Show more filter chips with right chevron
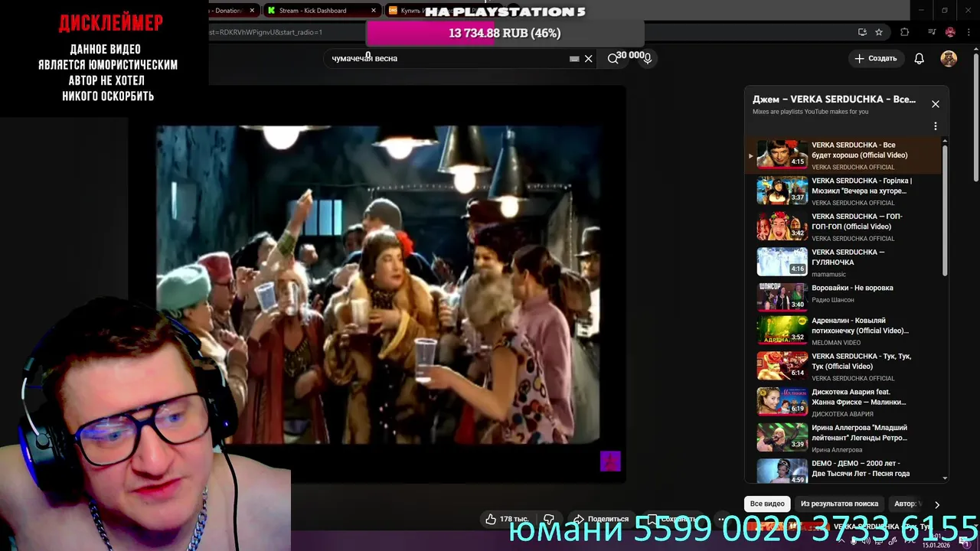980x551 pixels. [936, 504]
